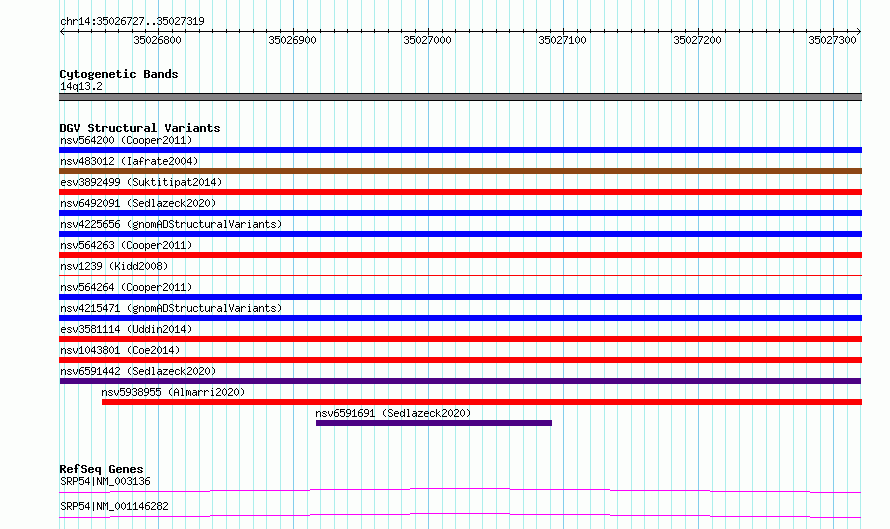This screenshot has height=529, width=890.
Task: Click the left arrow end of the ruler
Action: (x=62, y=31)
